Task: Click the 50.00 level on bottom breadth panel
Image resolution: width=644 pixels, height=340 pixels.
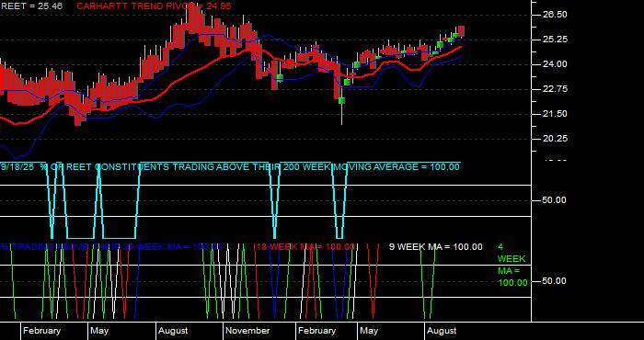Action: point(555,281)
